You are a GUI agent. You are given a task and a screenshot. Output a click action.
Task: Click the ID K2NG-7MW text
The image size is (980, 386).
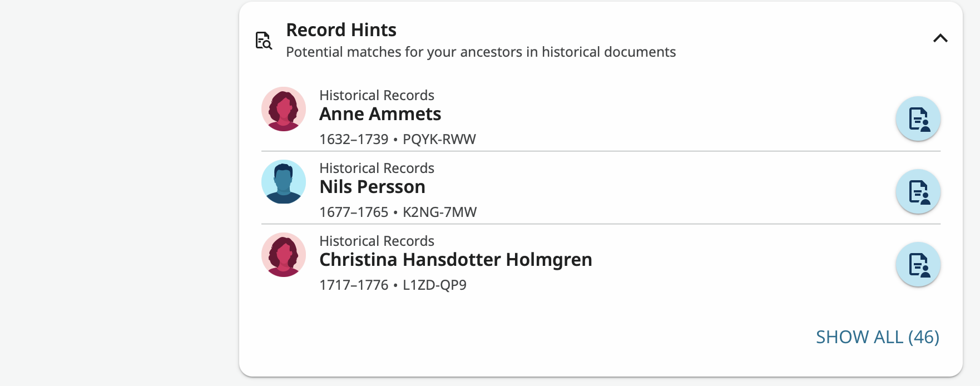[439, 212]
